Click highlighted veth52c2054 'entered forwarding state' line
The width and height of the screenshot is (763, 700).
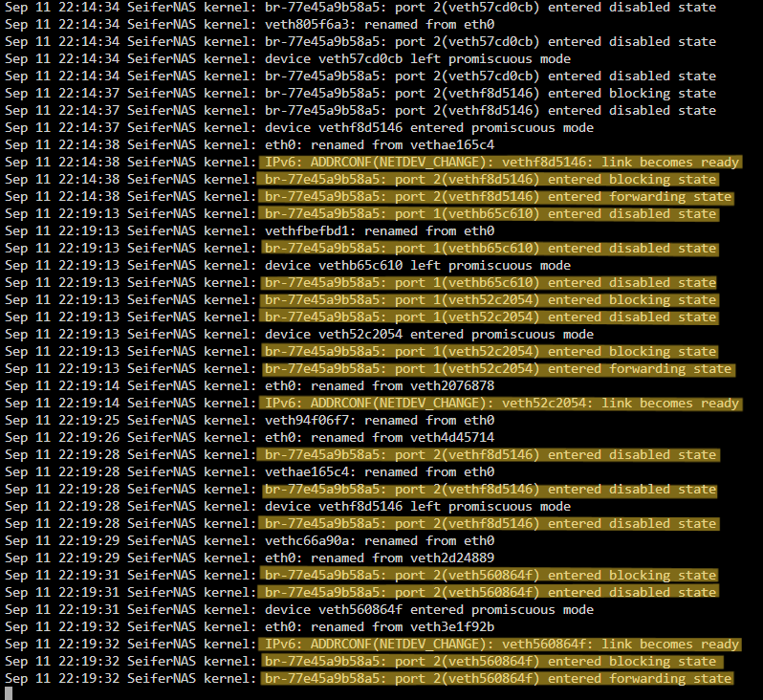click(x=498, y=369)
